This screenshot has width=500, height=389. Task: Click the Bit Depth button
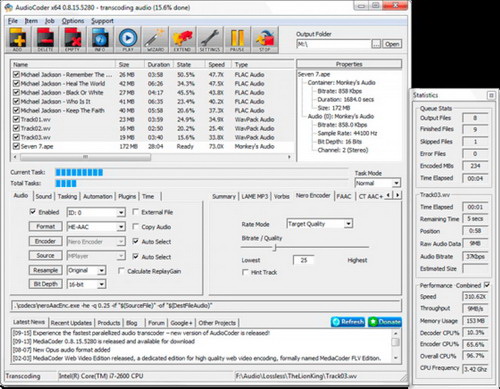[45, 284]
